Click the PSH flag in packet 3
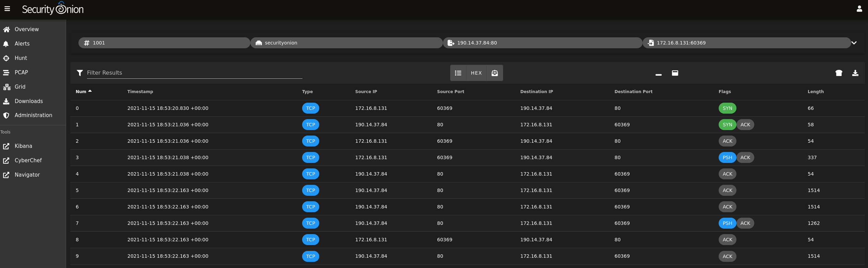 tap(727, 157)
